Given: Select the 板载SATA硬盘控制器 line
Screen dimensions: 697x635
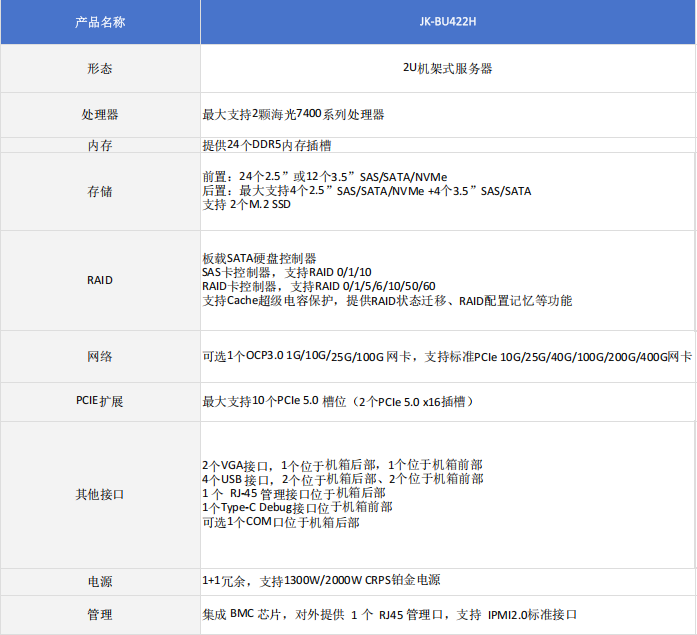Looking at the screenshot, I should coord(259,258).
